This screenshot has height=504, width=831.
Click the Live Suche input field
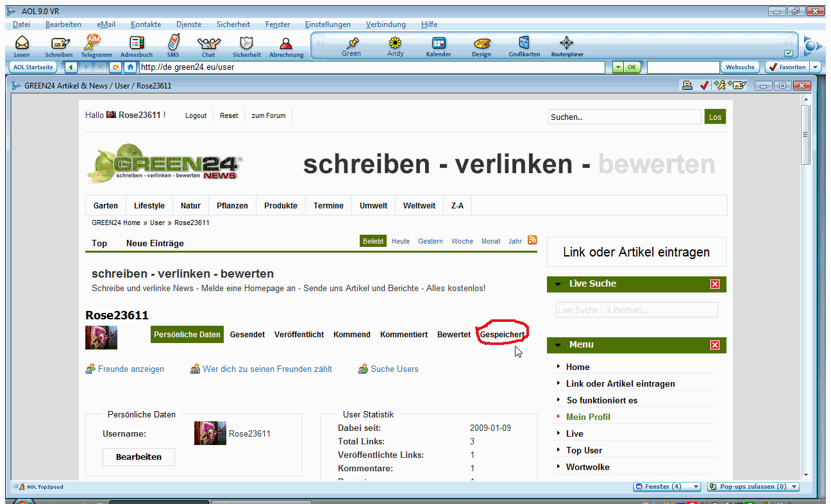pos(636,310)
